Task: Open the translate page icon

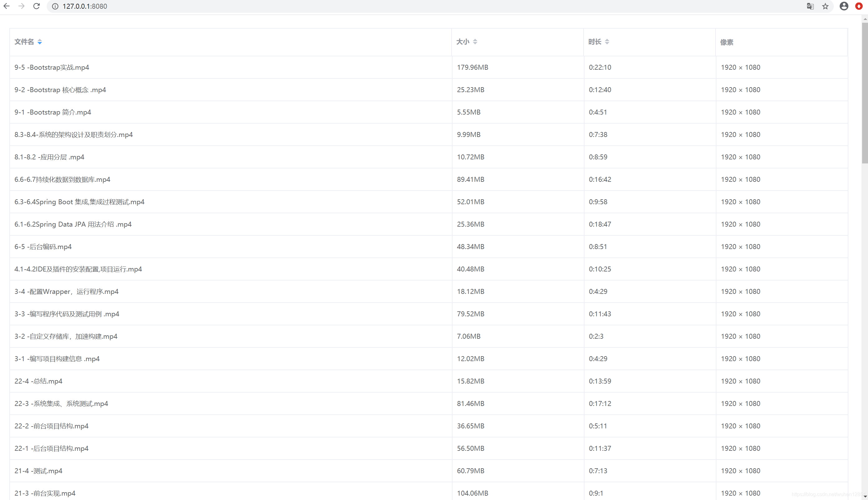Action: point(810,6)
